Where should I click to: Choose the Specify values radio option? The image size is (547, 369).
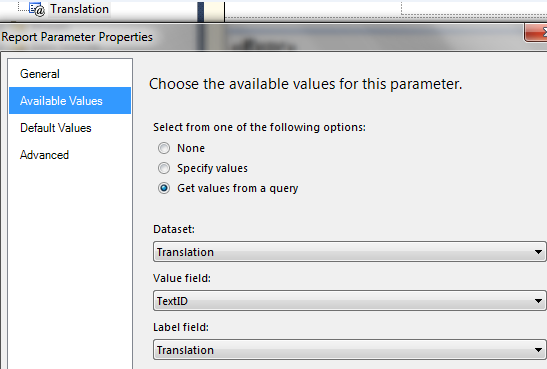pyautogui.click(x=164, y=168)
